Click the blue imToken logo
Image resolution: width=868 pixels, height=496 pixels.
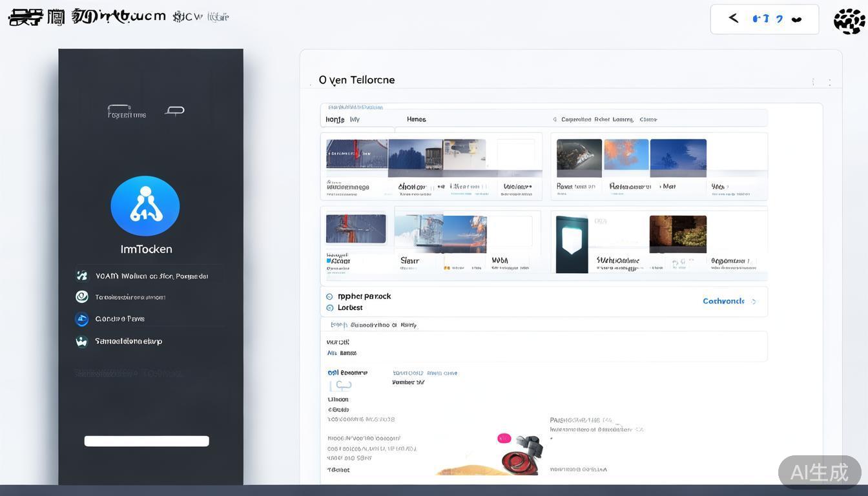click(145, 206)
